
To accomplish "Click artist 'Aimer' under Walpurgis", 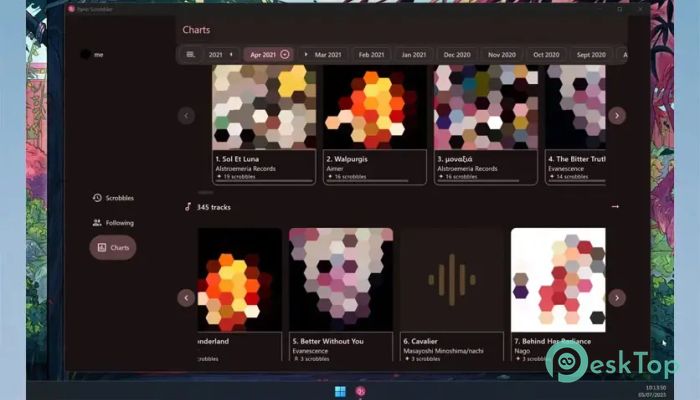I will [x=334, y=169].
